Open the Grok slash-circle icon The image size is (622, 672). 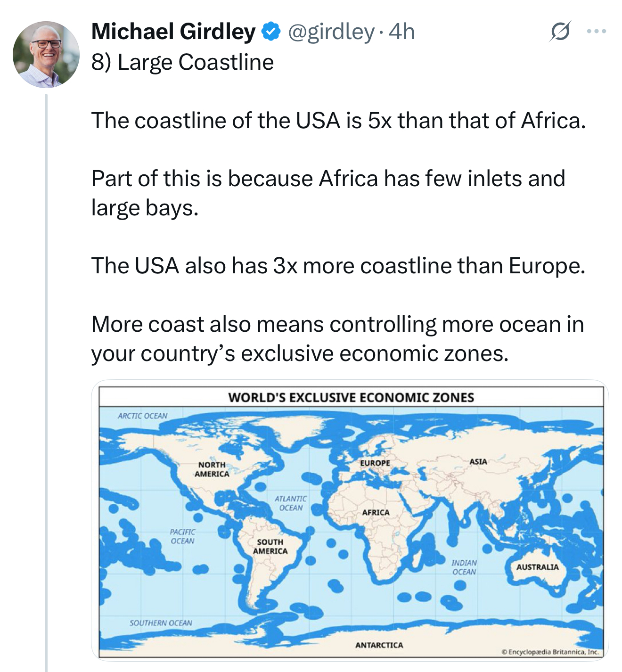(560, 32)
